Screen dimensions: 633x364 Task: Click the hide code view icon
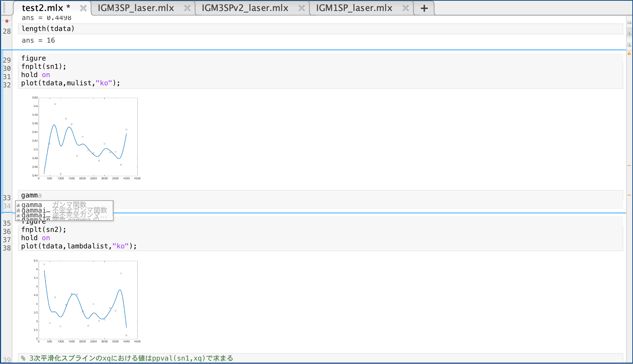[629, 45]
